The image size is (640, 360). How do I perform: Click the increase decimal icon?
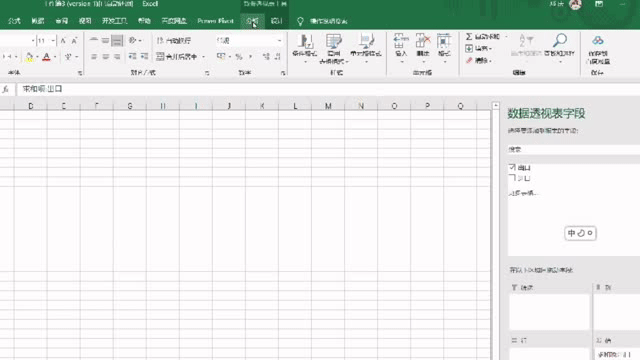point(266,56)
